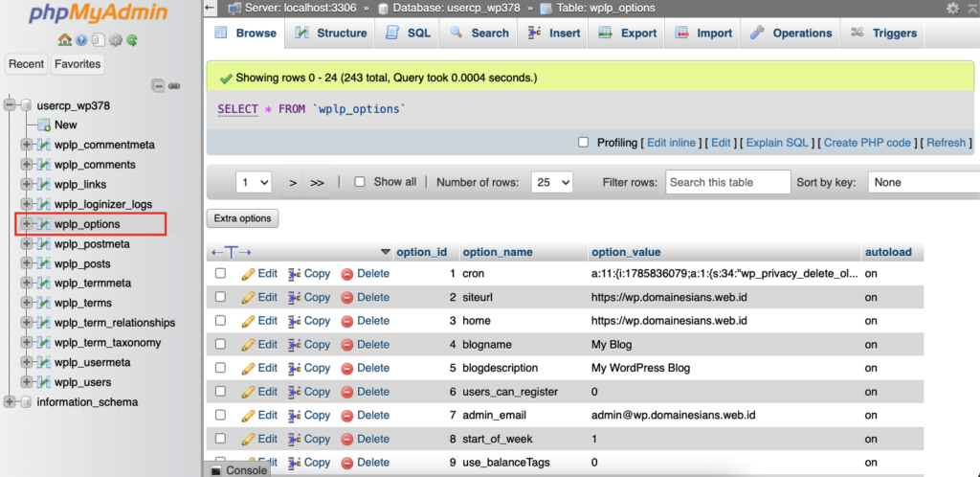Open the page number dropdown
Image resolution: width=980 pixels, height=477 pixels.
pos(254,183)
